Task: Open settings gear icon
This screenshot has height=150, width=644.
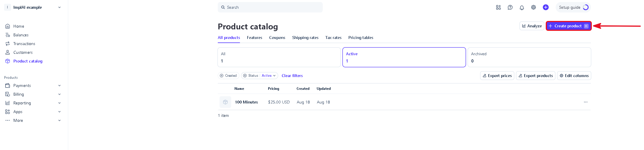Action: [x=533, y=8]
